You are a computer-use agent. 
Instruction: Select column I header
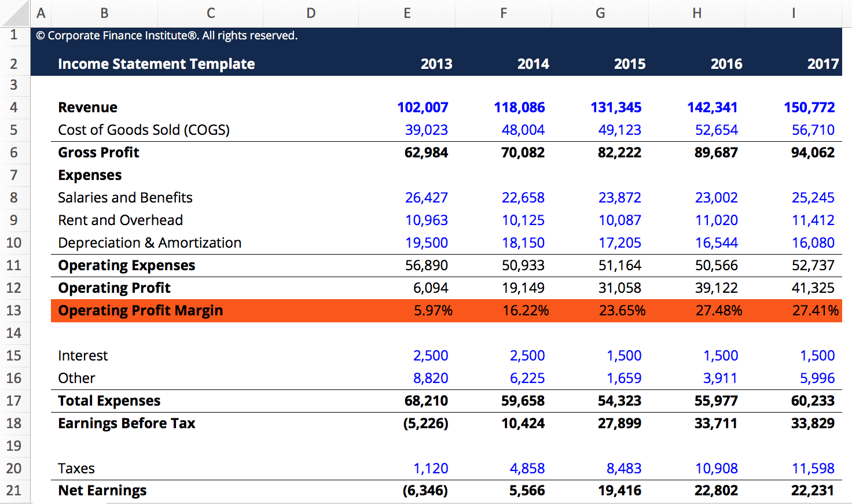click(x=793, y=12)
